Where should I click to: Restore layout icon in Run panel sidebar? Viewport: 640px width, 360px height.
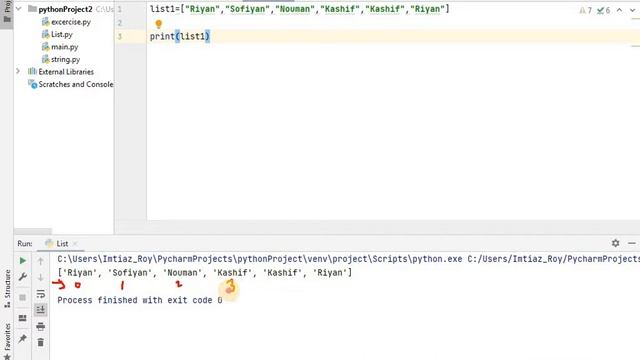click(x=23, y=318)
